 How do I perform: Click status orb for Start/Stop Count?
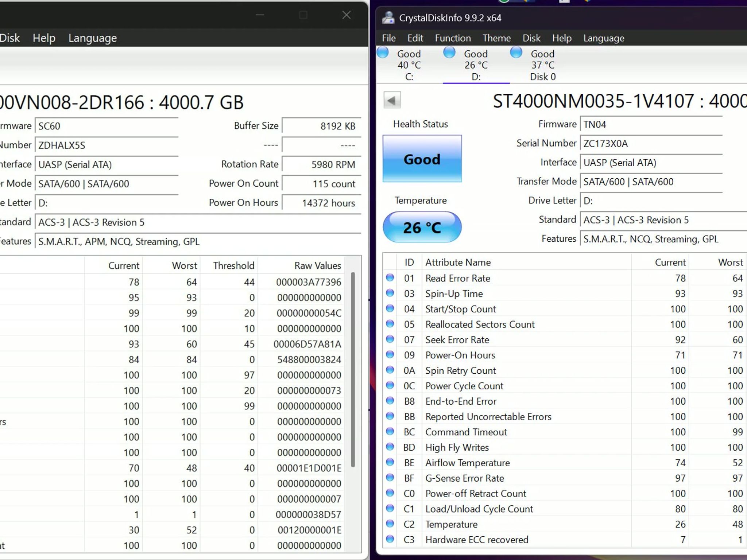pos(390,308)
